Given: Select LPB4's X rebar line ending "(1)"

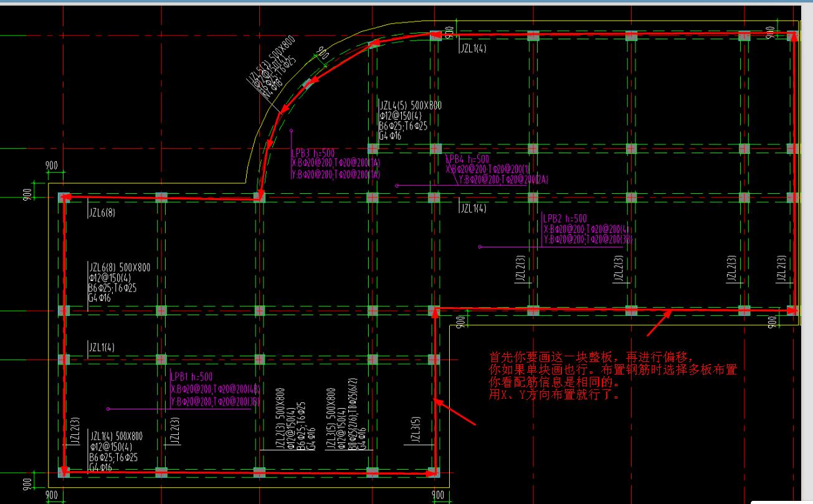Looking at the screenshot, I should point(488,169).
